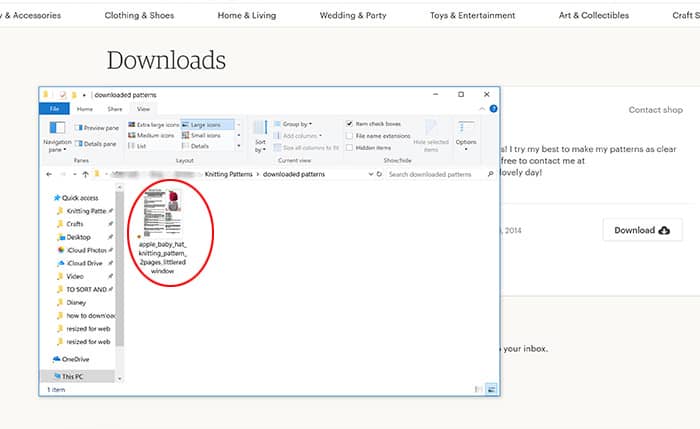
Task: Expand the Add columns dropdown
Action: pyautogui.click(x=298, y=135)
